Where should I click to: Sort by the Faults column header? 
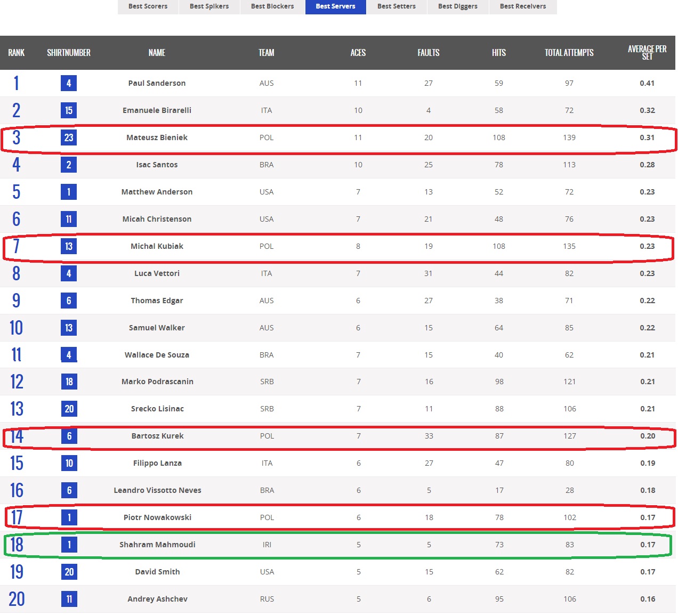[428, 53]
